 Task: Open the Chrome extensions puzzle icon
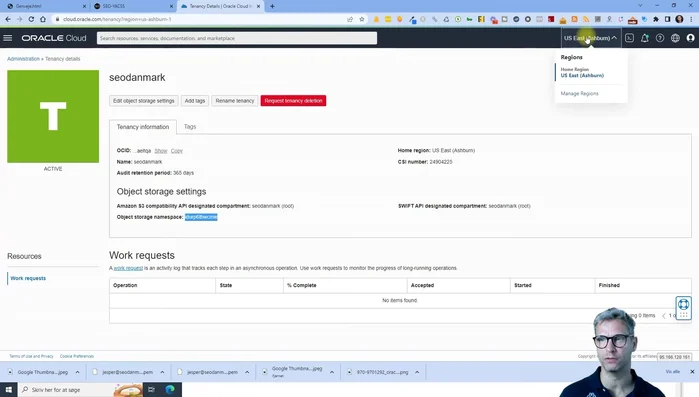coord(656,19)
